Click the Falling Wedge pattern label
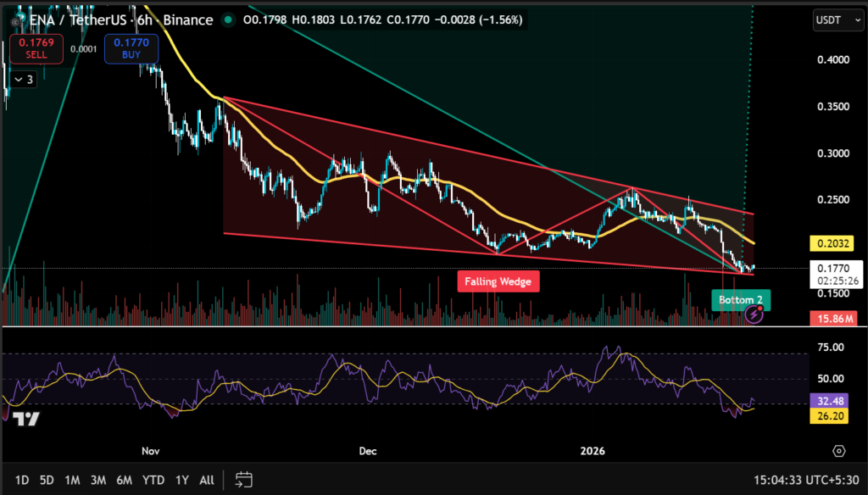 (x=498, y=281)
